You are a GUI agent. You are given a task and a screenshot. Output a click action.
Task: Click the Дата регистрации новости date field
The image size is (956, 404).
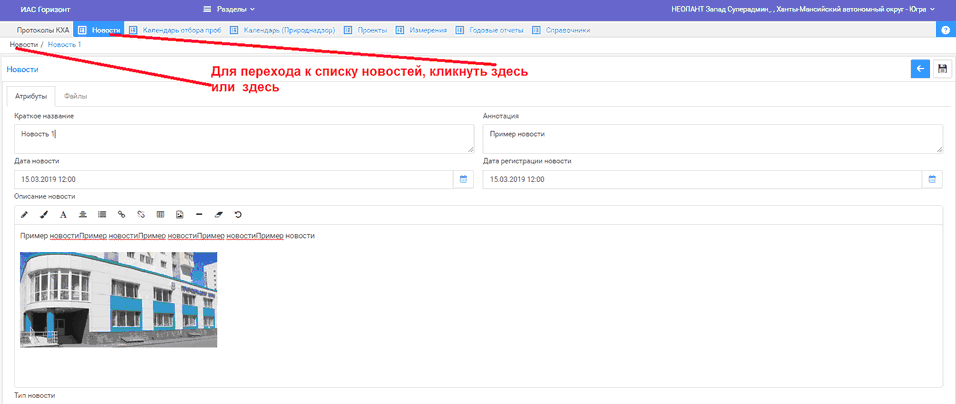click(x=702, y=179)
